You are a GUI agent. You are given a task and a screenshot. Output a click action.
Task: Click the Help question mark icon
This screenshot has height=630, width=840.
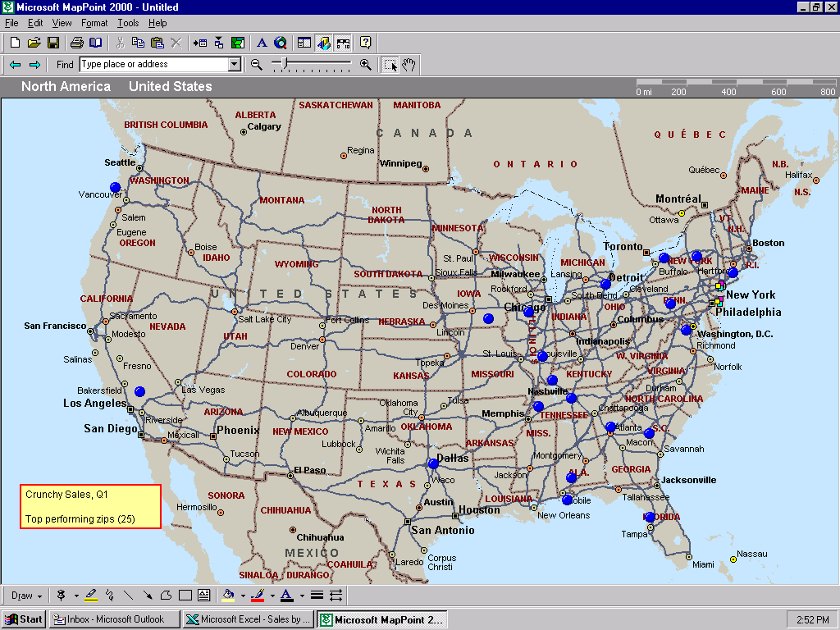tap(365, 43)
